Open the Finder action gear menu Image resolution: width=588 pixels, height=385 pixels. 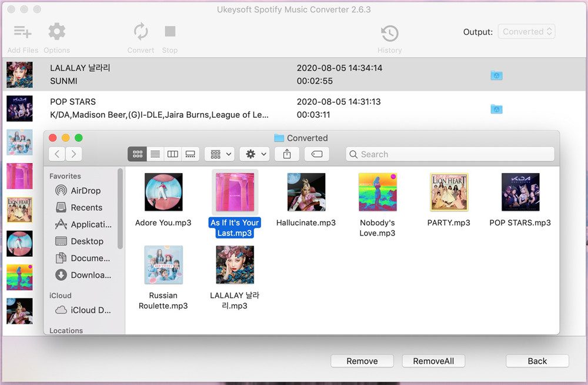[x=255, y=154]
